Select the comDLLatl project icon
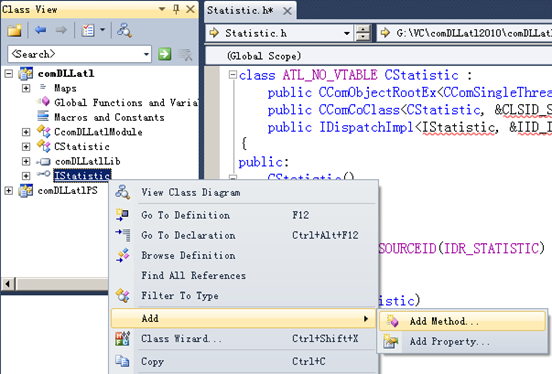Viewport: 552px width, 374px height. (26, 73)
